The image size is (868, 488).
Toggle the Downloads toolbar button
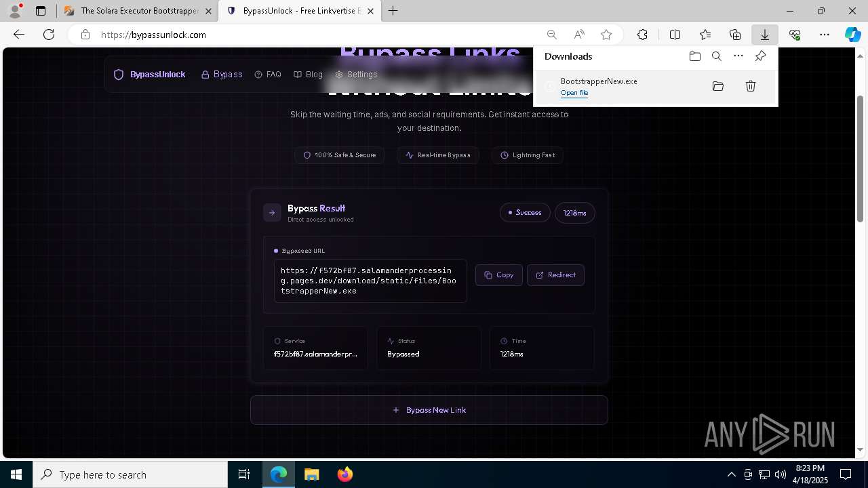point(765,35)
